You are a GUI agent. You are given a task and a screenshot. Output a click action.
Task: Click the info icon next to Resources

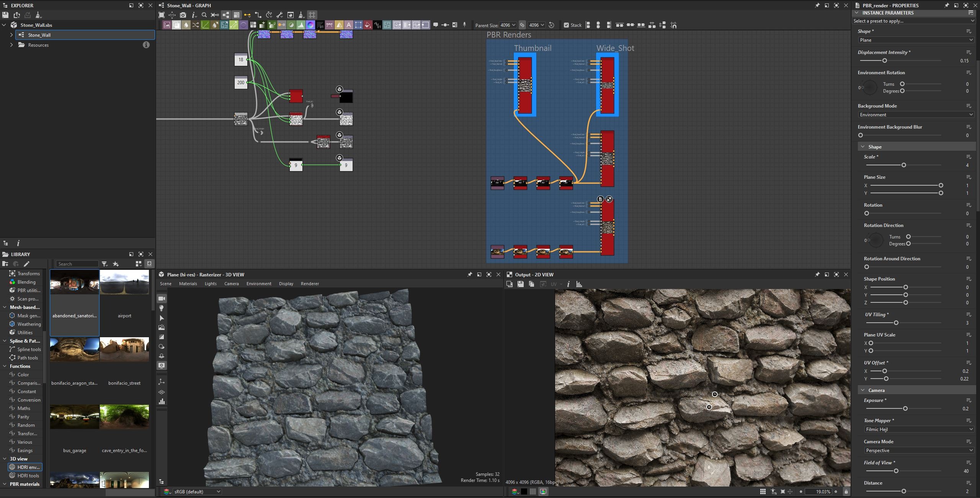(x=146, y=45)
